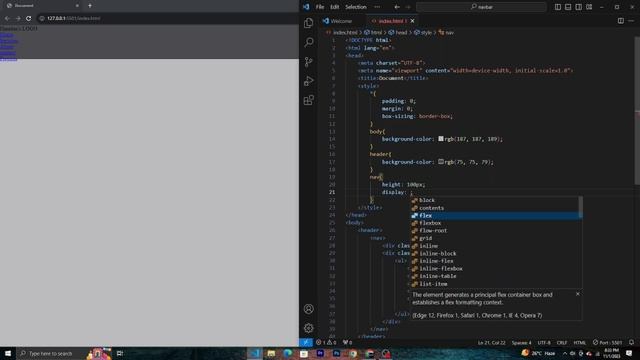The width and height of the screenshot is (640, 360).
Task: Close the index.html editor tab
Action: 412,21
